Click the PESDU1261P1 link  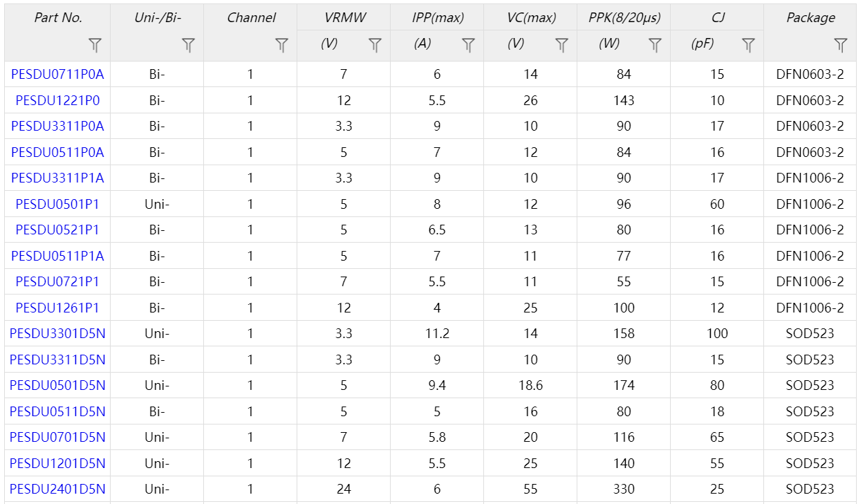57,308
